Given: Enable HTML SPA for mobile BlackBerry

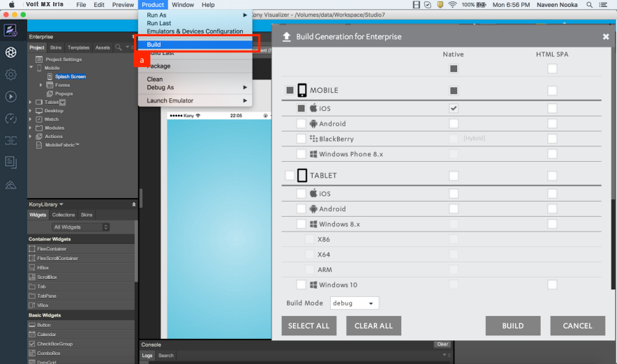Looking at the screenshot, I should (x=552, y=138).
